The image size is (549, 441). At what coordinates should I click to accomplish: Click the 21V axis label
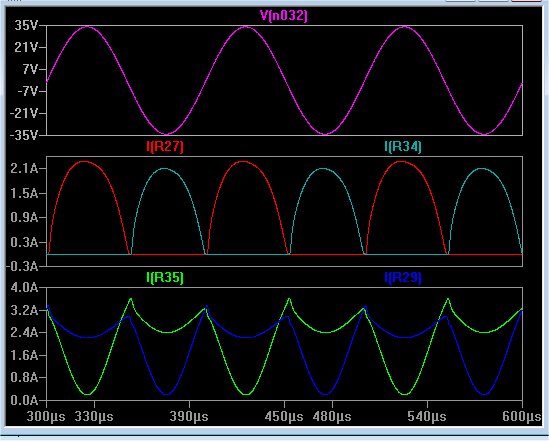click(26, 47)
